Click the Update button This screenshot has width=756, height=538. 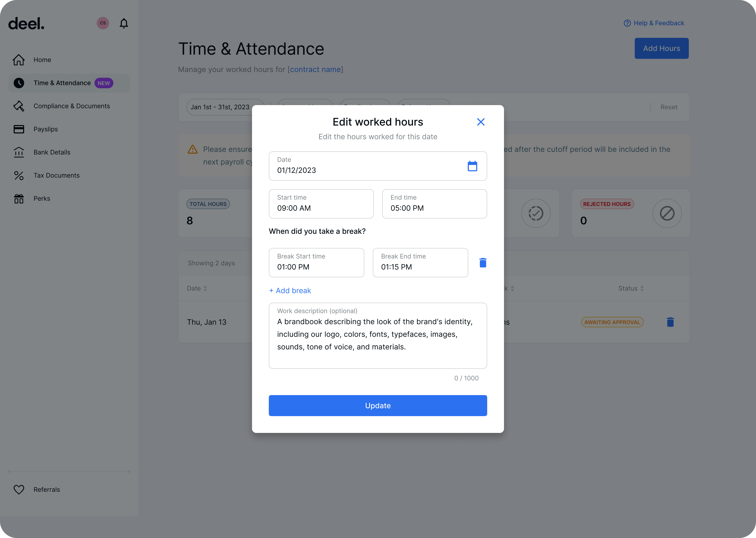(x=378, y=406)
